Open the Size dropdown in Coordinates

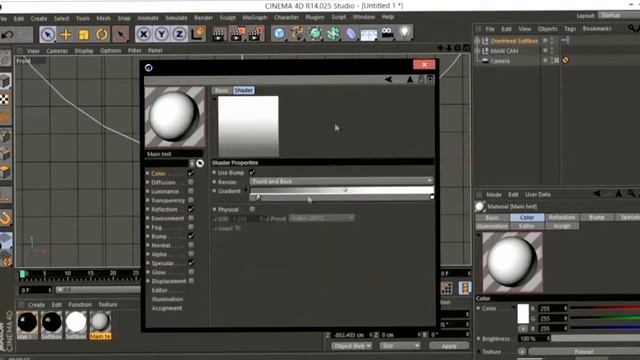pos(400,346)
